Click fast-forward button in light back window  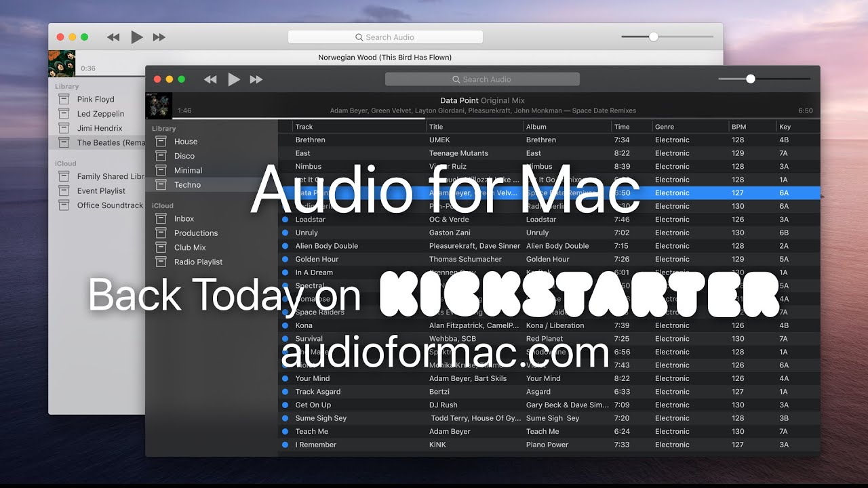pyautogui.click(x=159, y=37)
